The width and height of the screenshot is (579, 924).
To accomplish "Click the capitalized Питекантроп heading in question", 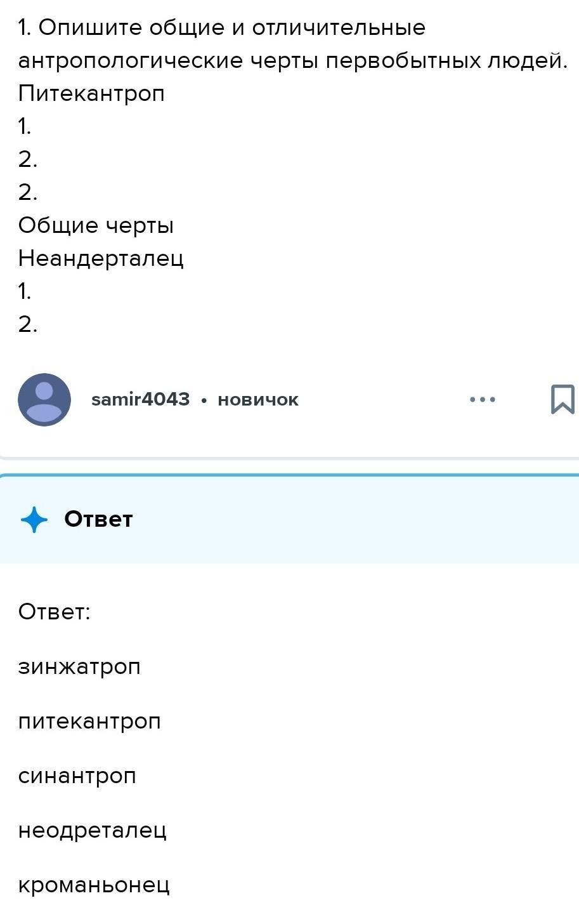I will (x=91, y=94).
